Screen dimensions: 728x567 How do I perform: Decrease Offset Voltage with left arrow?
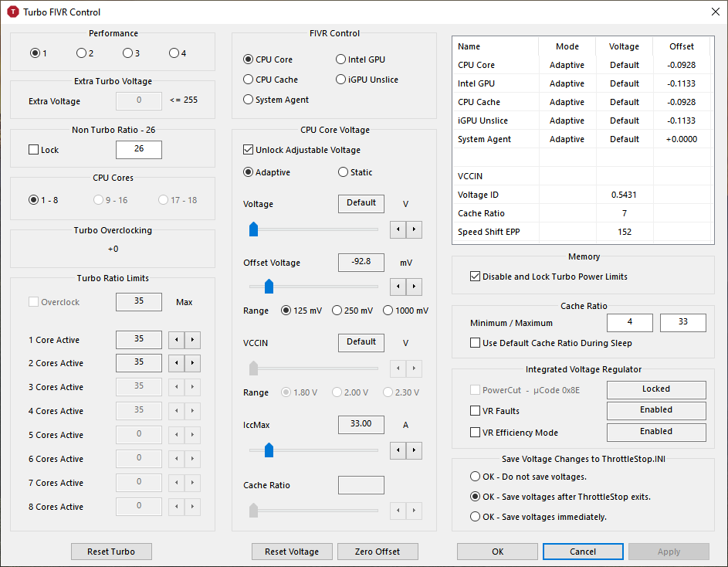pos(398,287)
